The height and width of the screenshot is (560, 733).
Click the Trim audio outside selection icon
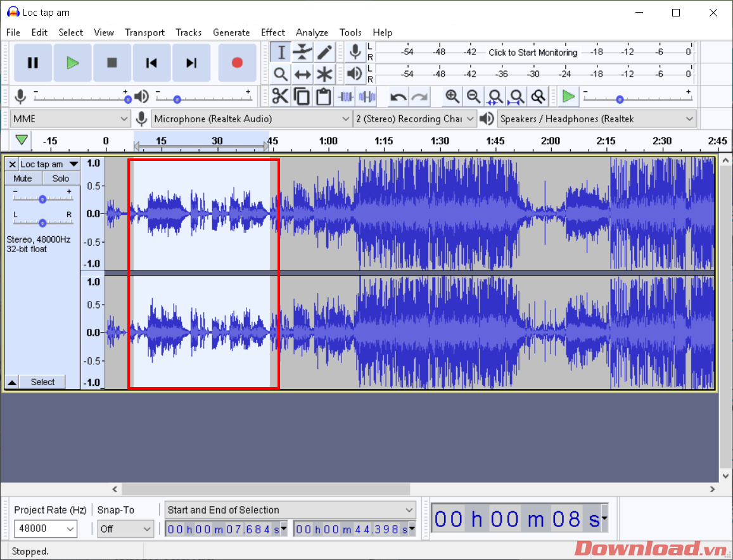(x=345, y=97)
